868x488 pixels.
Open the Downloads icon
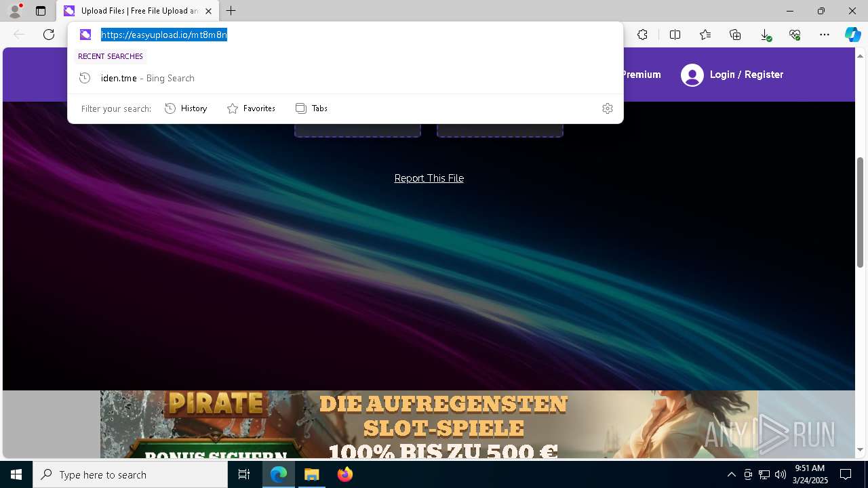pyautogui.click(x=765, y=35)
